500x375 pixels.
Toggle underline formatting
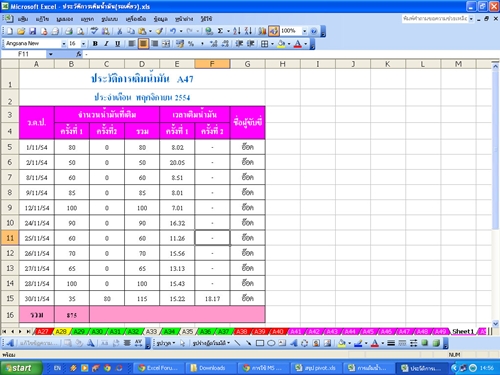[x=117, y=44]
